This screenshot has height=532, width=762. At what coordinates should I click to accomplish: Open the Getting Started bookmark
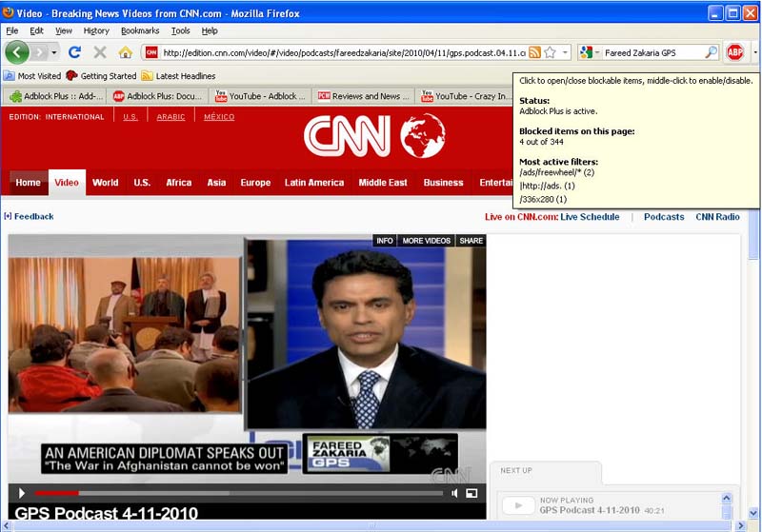click(101, 76)
